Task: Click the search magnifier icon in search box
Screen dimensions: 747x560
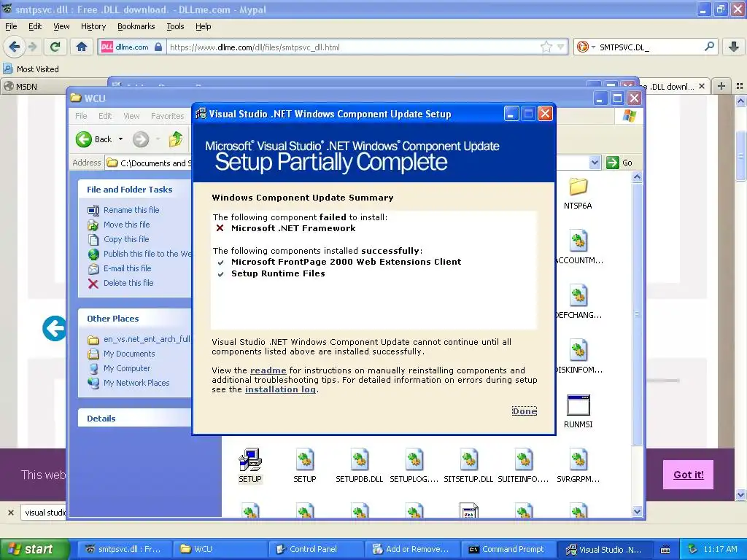Action: pyautogui.click(x=709, y=47)
